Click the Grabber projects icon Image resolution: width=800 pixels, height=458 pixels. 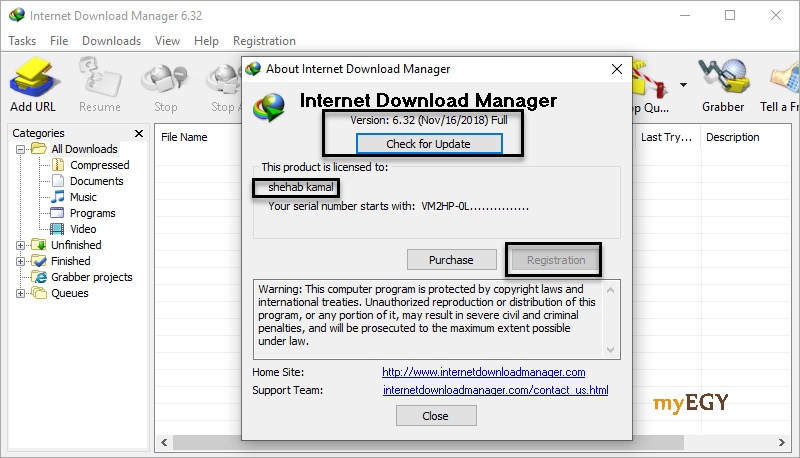pyautogui.click(x=39, y=277)
